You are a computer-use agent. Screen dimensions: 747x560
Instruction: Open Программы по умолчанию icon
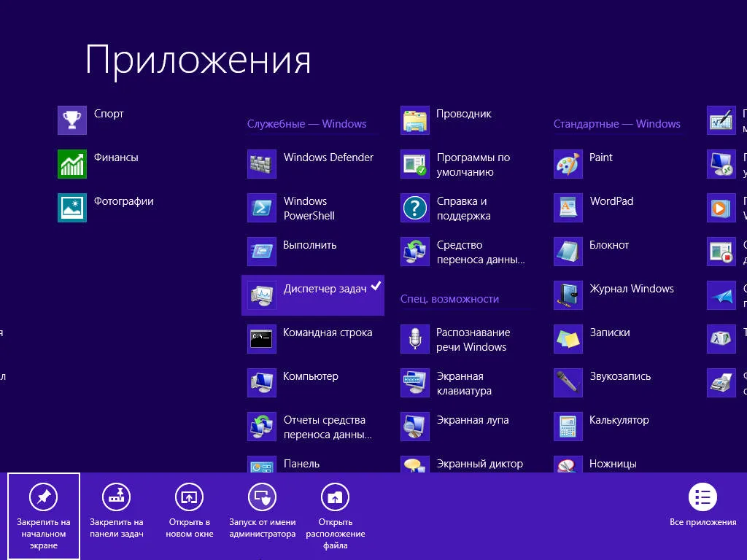pyautogui.click(x=415, y=164)
